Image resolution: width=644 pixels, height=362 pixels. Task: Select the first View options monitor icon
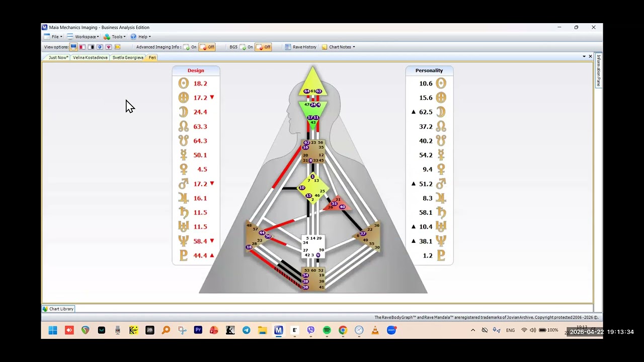point(73,47)
